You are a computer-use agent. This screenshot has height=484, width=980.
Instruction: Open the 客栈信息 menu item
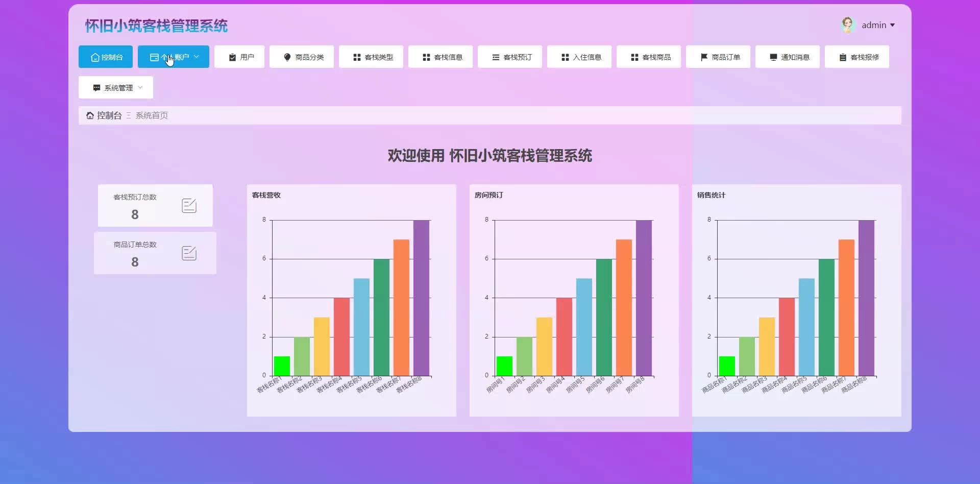[440, 57]
